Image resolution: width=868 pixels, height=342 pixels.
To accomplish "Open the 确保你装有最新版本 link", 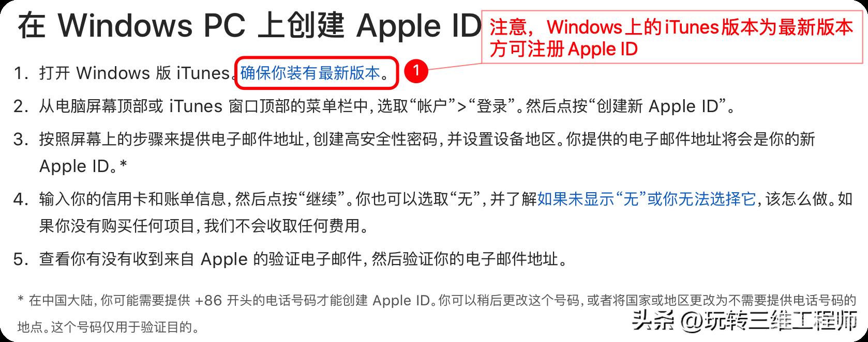I will [310, 73].
